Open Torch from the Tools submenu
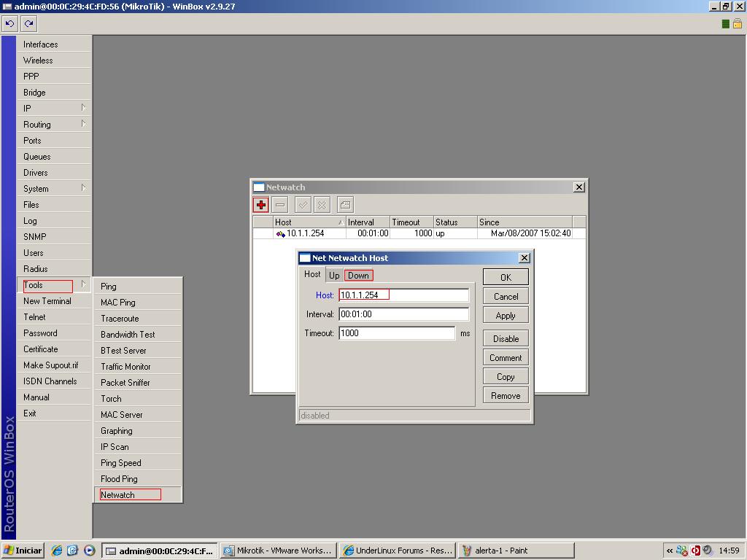This screenshot has width=747, height=560. tap(138, 399)
